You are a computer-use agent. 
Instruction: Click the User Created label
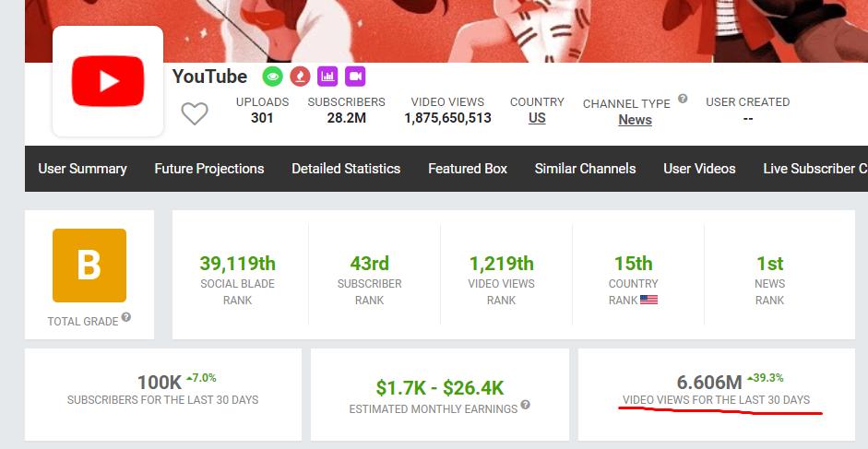pos(748,101)
